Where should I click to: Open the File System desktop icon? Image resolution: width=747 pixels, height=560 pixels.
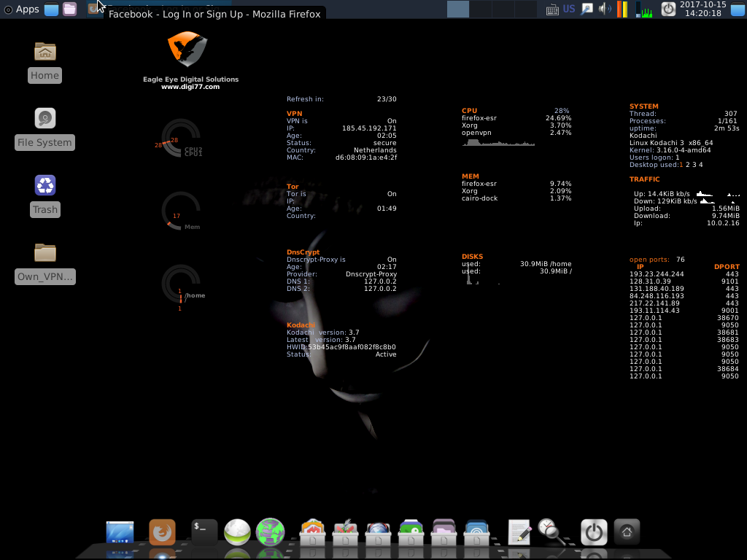tap(44, 130)
